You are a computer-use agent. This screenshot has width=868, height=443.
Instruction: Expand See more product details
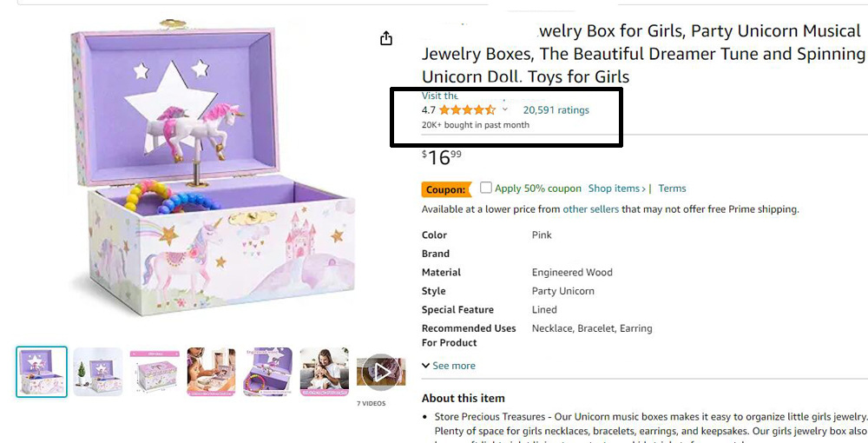click(x=449, y=366)
